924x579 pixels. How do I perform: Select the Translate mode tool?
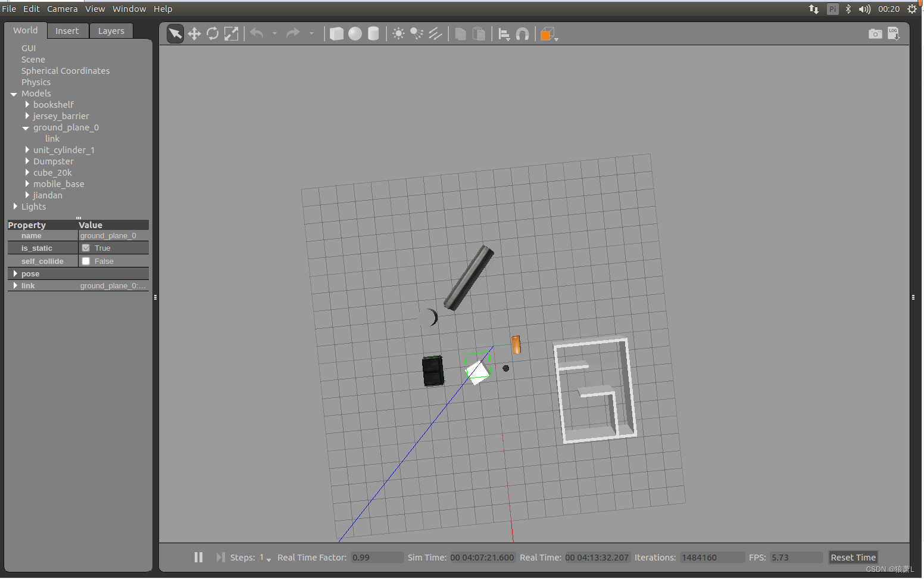click(194, 33)
